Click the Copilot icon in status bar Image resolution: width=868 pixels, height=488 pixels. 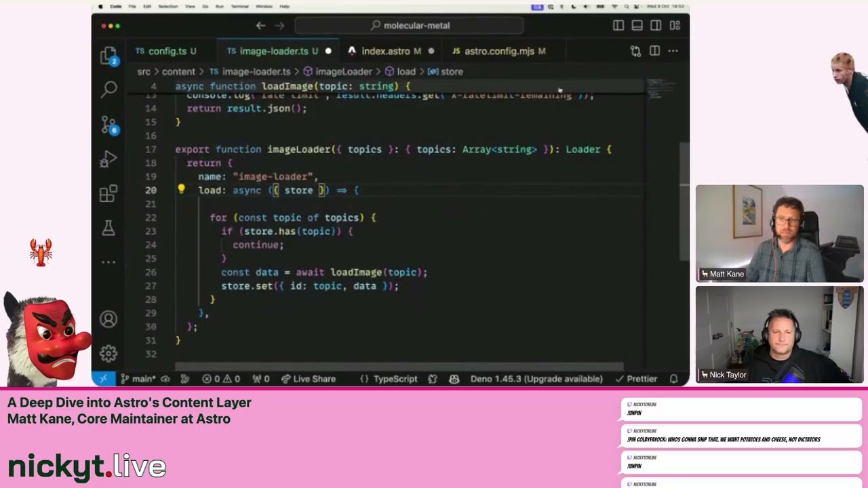pyautogui.click(x=454, y=379)
